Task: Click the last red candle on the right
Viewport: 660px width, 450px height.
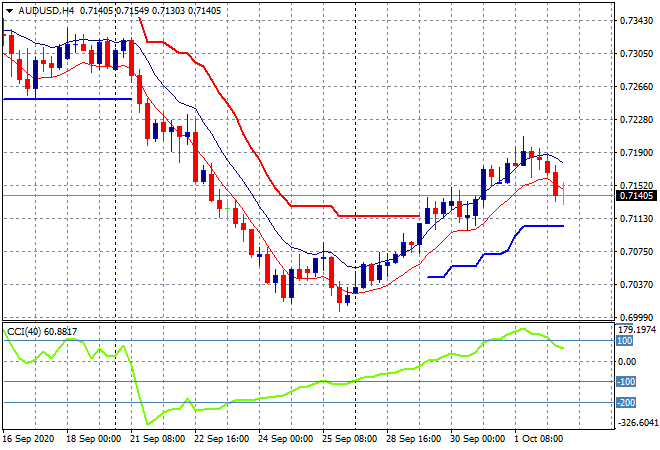Action: click(557, 183)
